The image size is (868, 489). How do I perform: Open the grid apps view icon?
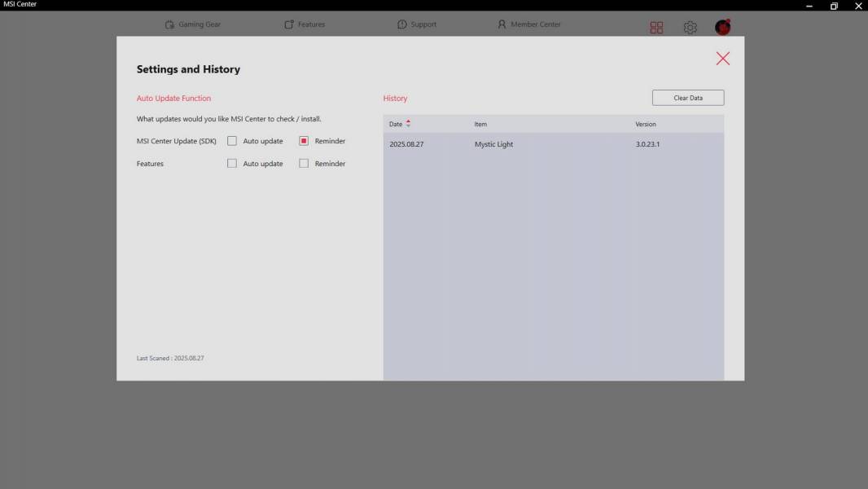(656, 28)
